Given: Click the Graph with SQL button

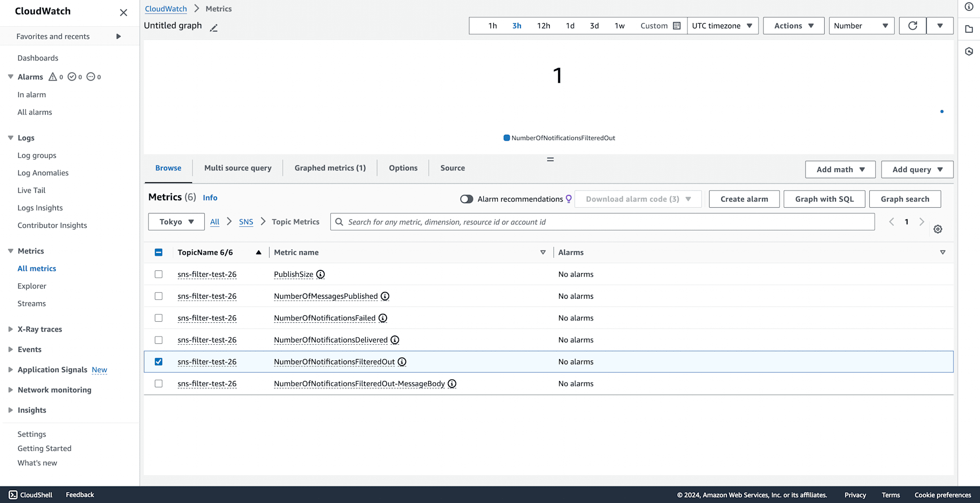Looking at the screenshot, I should tap(824, 199).
